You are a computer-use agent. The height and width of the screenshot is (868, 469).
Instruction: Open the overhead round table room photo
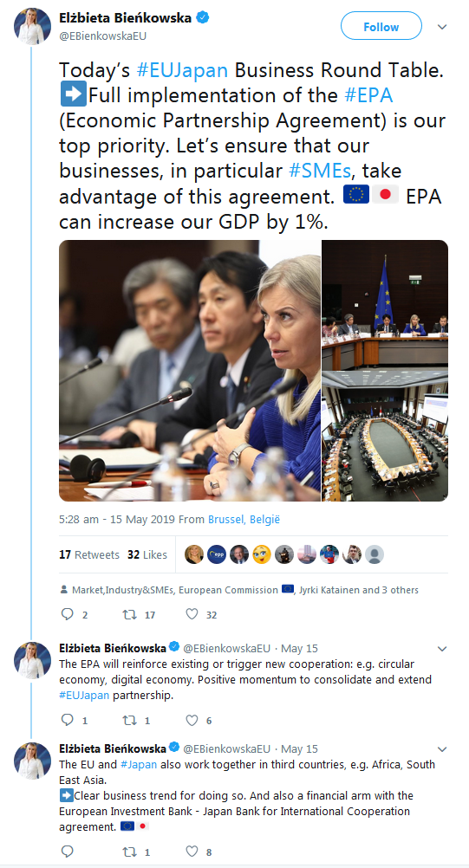385,437
